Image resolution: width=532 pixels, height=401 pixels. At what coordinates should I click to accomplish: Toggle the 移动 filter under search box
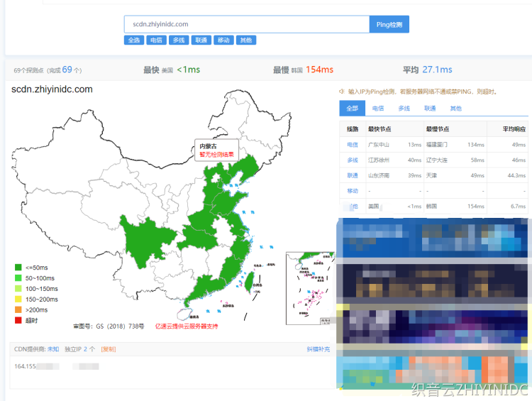pos(223,40)
